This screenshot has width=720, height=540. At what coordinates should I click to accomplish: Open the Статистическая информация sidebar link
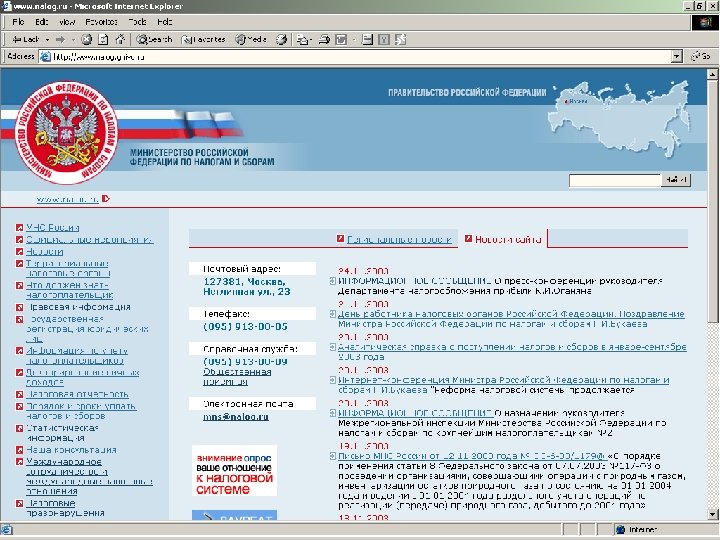click(62, 433)
